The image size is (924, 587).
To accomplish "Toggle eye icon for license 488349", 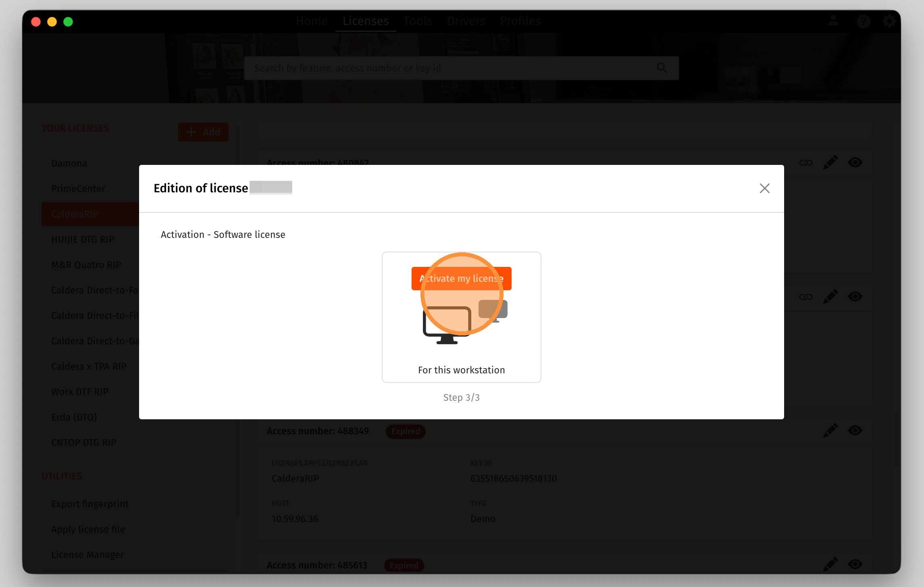I will coord(855,431).
